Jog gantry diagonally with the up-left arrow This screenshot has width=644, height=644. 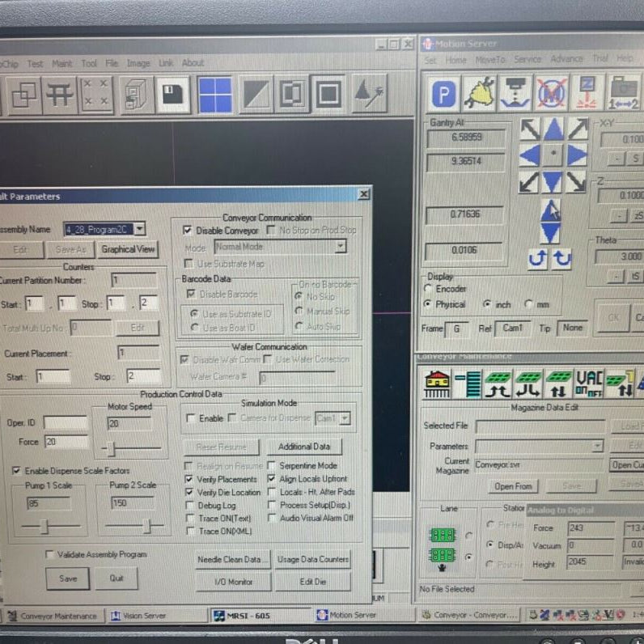click(530, 129)
